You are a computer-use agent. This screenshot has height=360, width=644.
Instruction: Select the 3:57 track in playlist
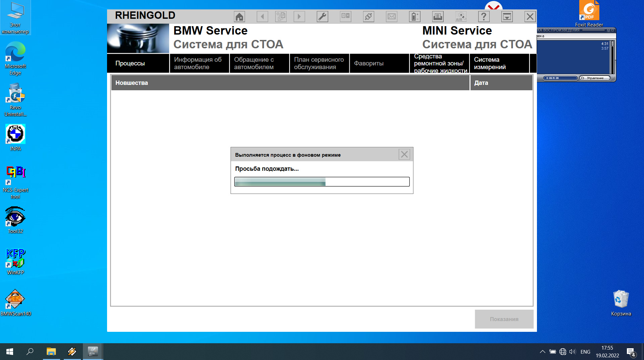605,48
